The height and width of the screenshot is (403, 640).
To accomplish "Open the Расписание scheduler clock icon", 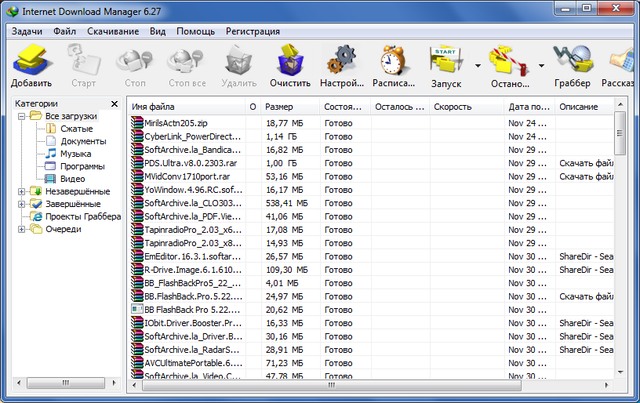I will click(x=396, y=64).
